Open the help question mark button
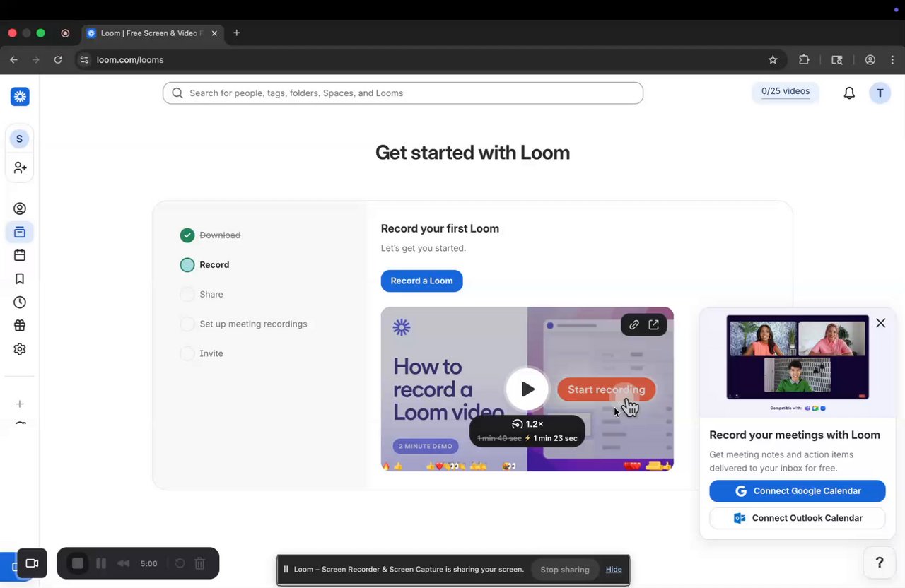 point(880,563)
